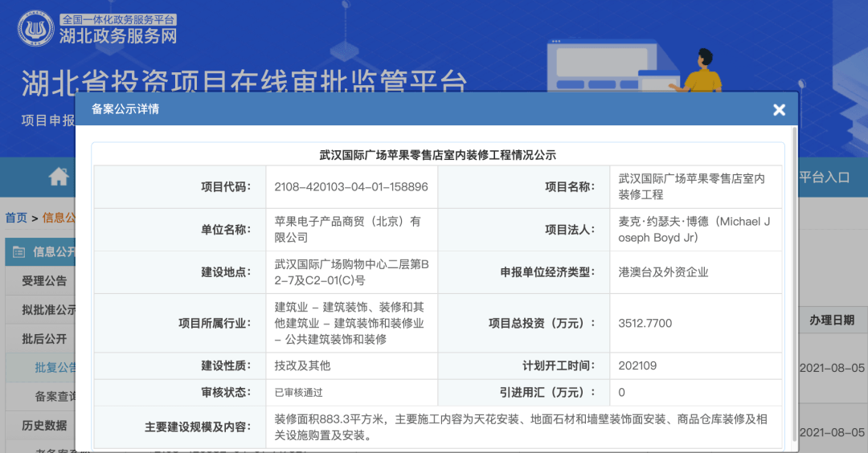The image size is (868, 453).
Task: Click the home icon in the navigation bar
Action: (59, 177)
